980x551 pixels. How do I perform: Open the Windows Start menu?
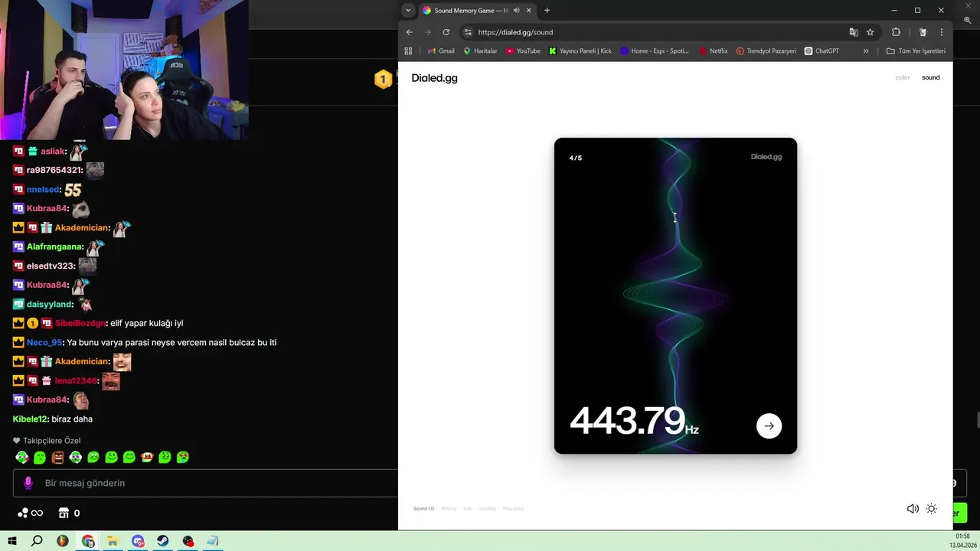[11, 541]
